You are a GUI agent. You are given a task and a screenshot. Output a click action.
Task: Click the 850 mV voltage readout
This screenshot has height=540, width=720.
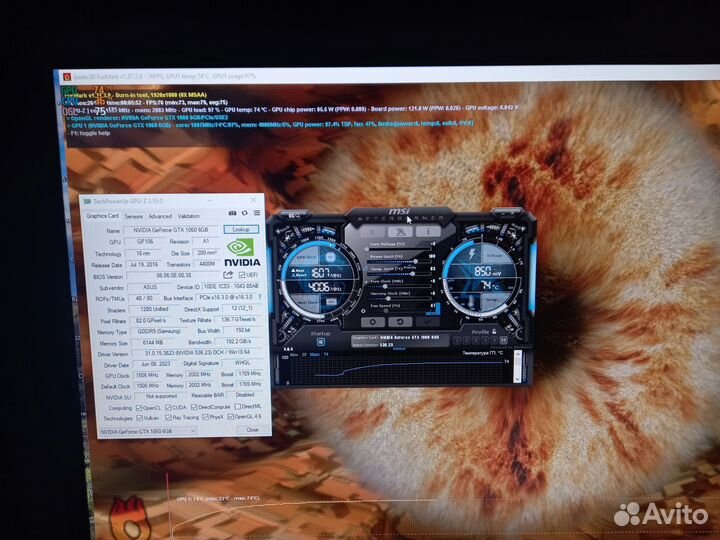point(488,271)
